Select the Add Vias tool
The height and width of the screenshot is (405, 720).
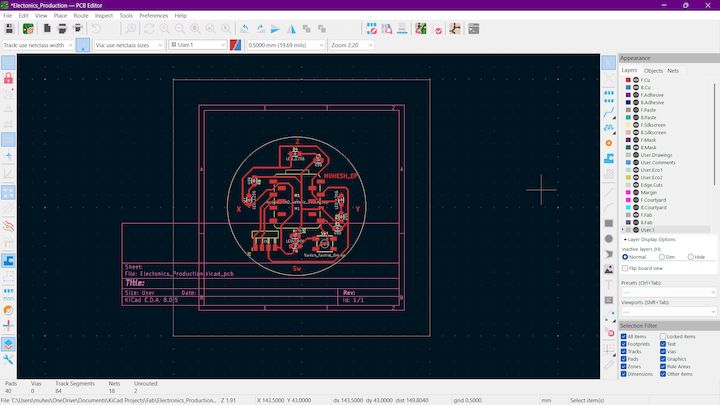[609, 143]
